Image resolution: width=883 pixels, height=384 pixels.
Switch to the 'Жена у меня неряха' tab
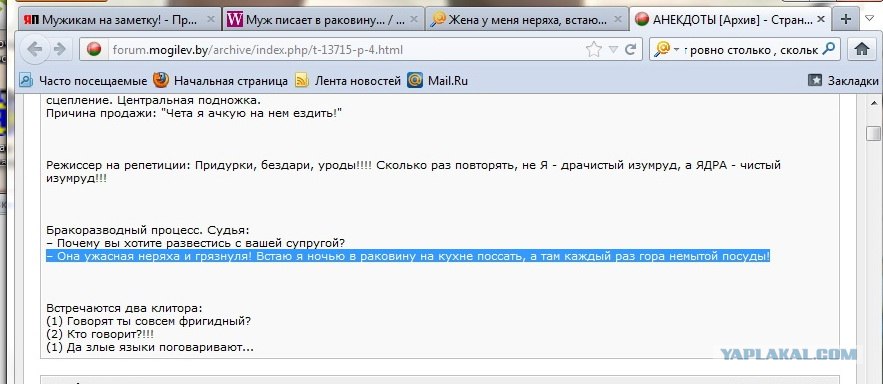tap(526, 19)
